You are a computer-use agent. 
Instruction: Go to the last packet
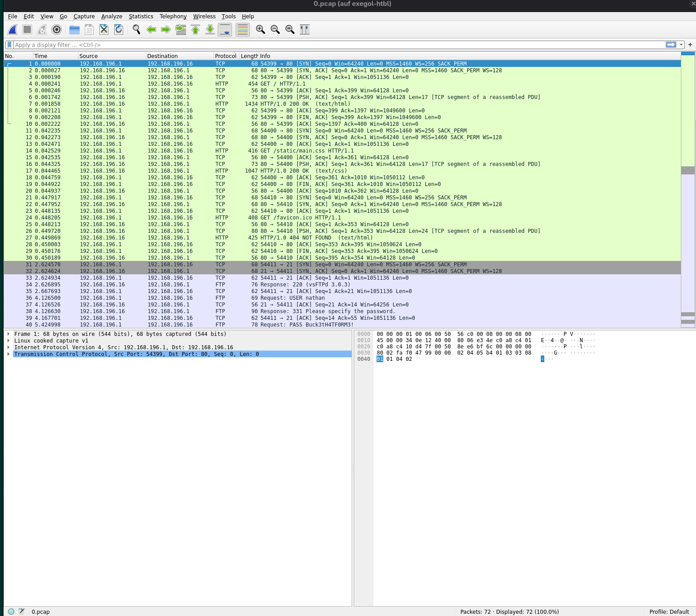point(210,29)
